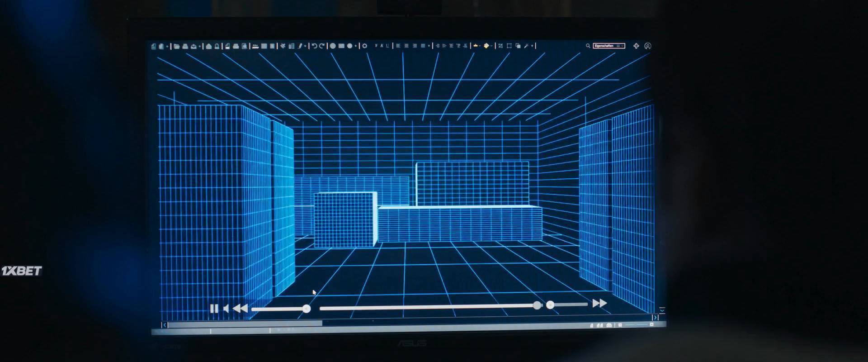This screenshot has width=868, height=362.
Task: Click the lock icon in the toolbar
Action: click(217, 46)
